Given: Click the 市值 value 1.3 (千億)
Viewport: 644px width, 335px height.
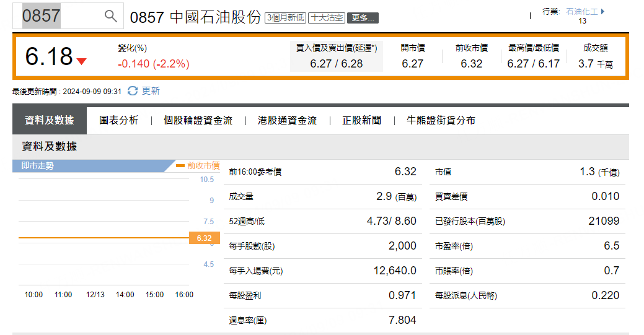Looking at the screenshot, I should [599, 172].
